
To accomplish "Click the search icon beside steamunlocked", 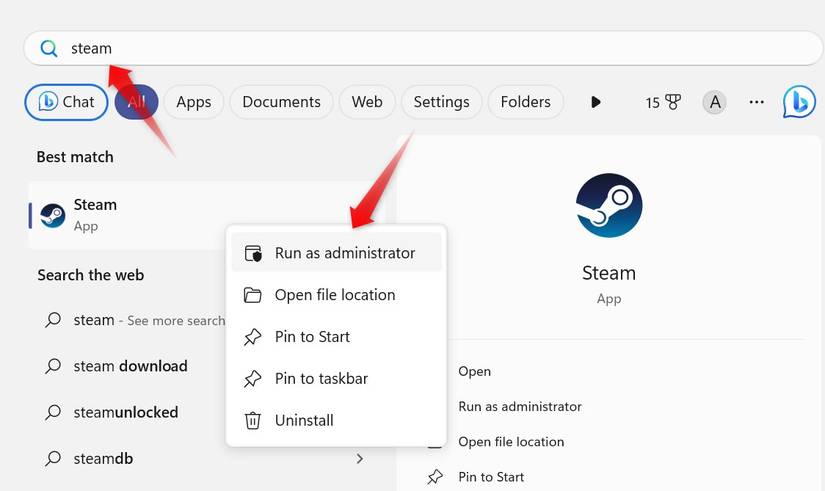I will pyautogui.click(x=53, y=413).
